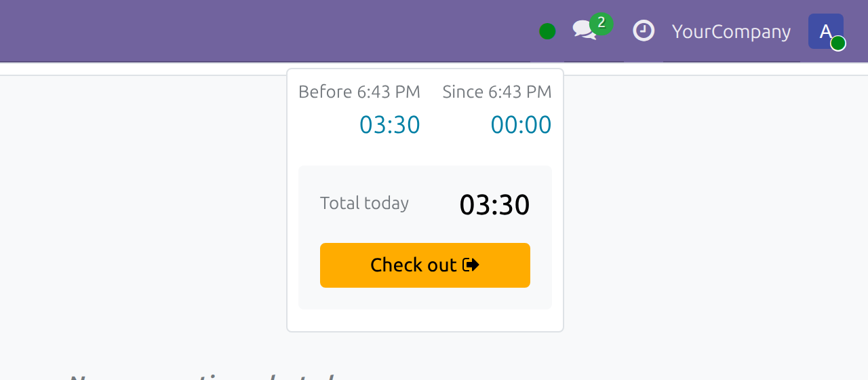Click the 00:00 time under Since 6:43 PM
Image resolution: width=868 pixels, height=380 pixels.
point(521,125)
